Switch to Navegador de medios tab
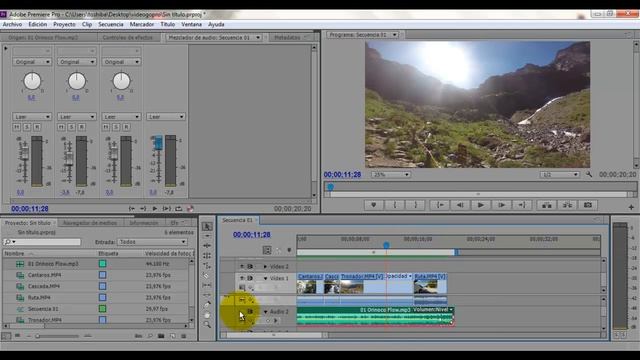Image resolution: width=640 pixels, height=360 pixels. coord(90,223)
